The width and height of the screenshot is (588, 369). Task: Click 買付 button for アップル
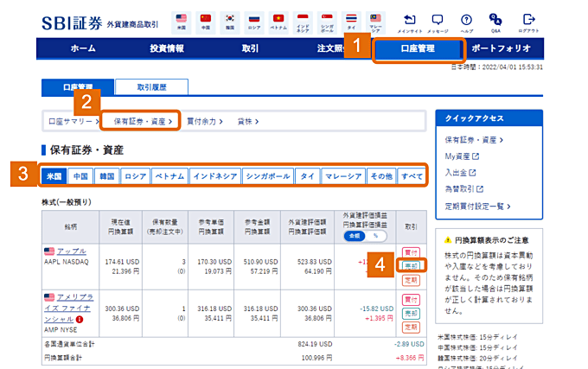click(411, 252)
